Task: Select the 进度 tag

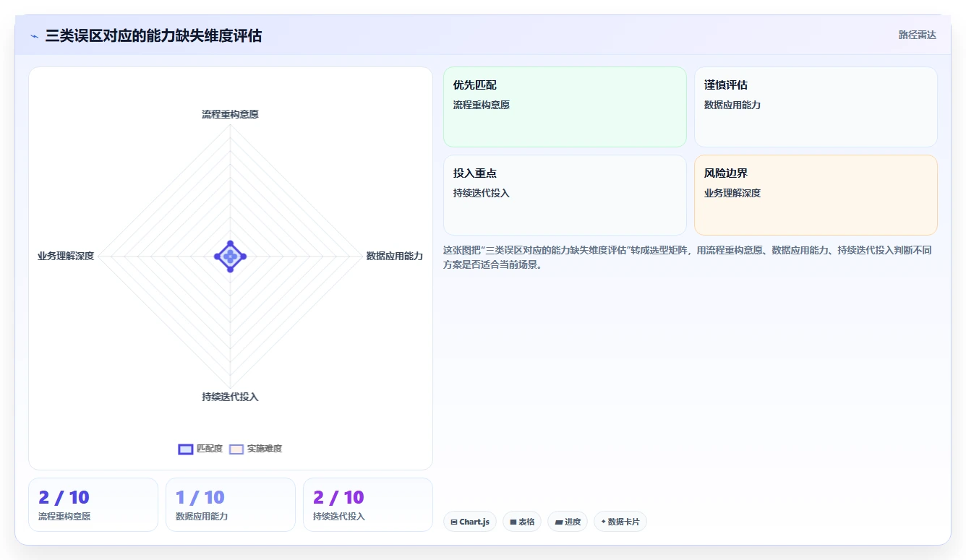Action: (x=568, y=522)
